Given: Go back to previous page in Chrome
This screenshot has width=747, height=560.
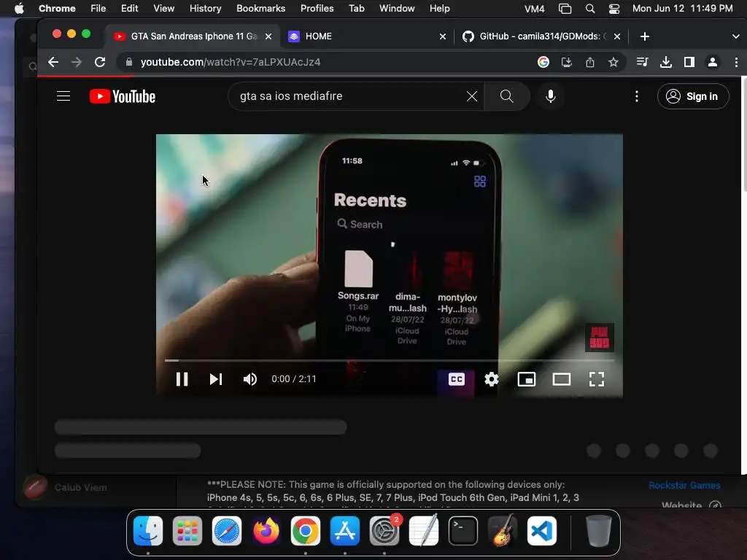Looking at the screenshot, I should [53, 62].
